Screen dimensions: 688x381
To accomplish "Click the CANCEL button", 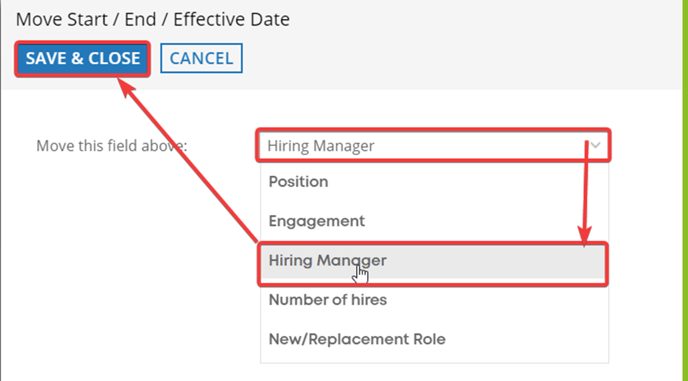I will pos(201,58).
